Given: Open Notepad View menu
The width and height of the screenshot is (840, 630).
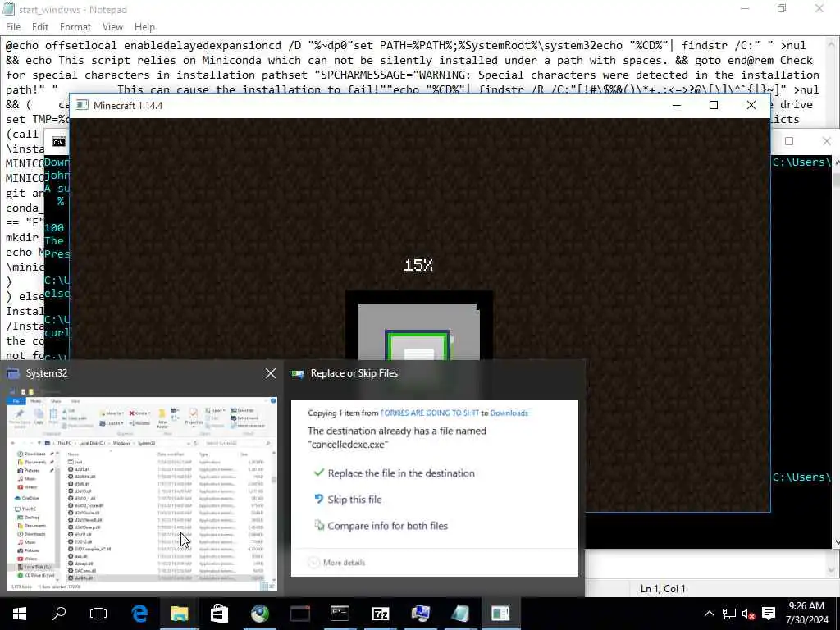Looking at the screenshot, I should click(x=112, y=27).
